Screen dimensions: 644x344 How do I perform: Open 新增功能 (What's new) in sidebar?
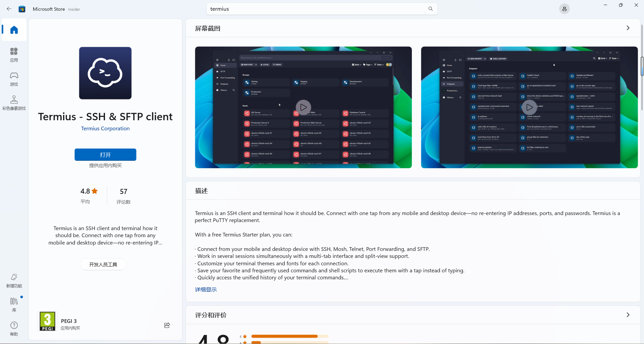point(14,280)
